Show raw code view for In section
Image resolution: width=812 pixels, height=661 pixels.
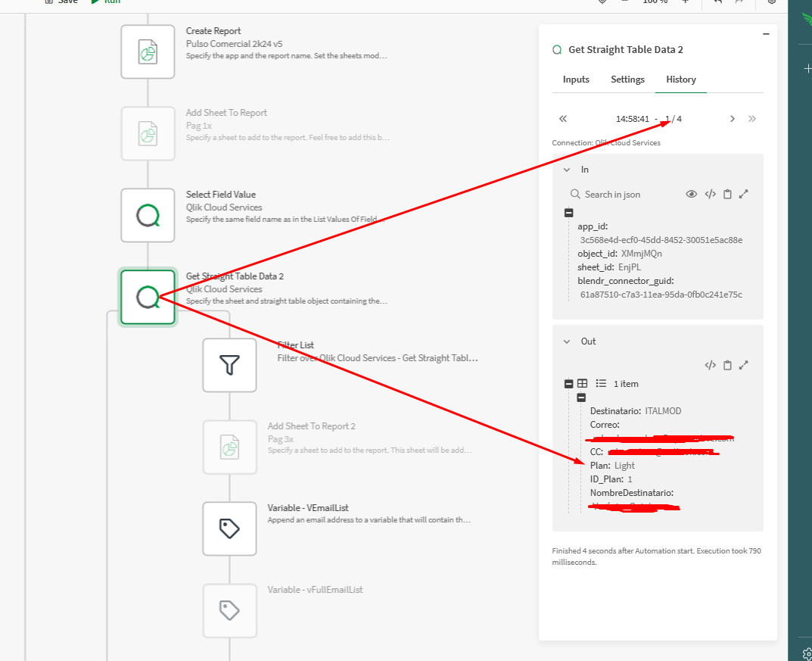tap(710, 195)
